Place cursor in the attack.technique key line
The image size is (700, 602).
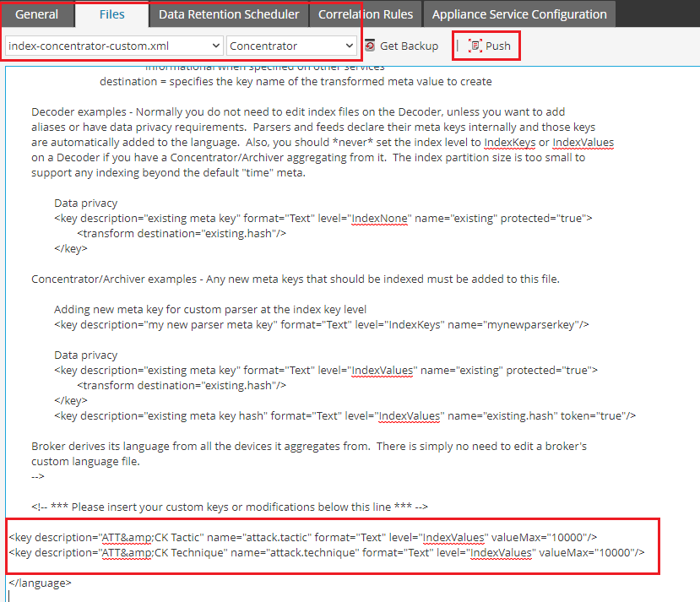click(x=327, y=553)
